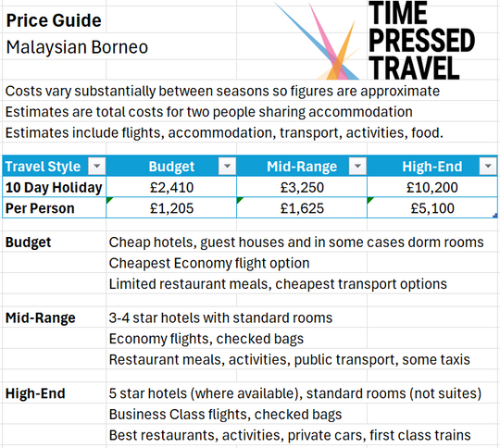The image size is (500, 448).
Task: Click green error indicator in High-End per-person cell
Action: click(x=369, y=200)
